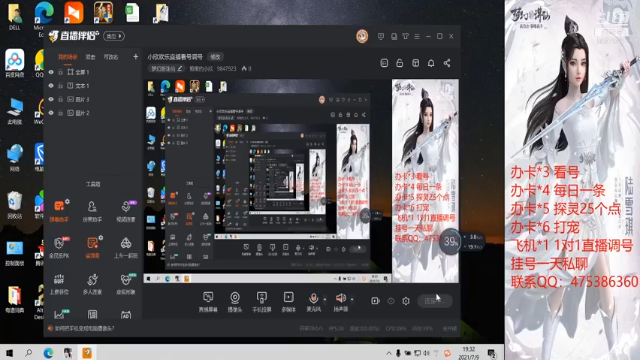Click the record icon in the bottom toolbar
The height and width of the screenshot is (360, 640).
[375, 301]
